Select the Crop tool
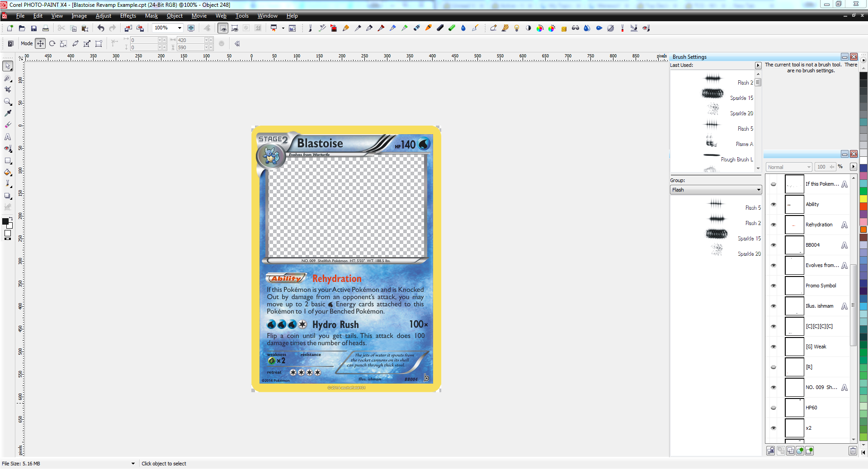This screenshot has width=868, height=469. pyautogui.click(x=8, y=90)
